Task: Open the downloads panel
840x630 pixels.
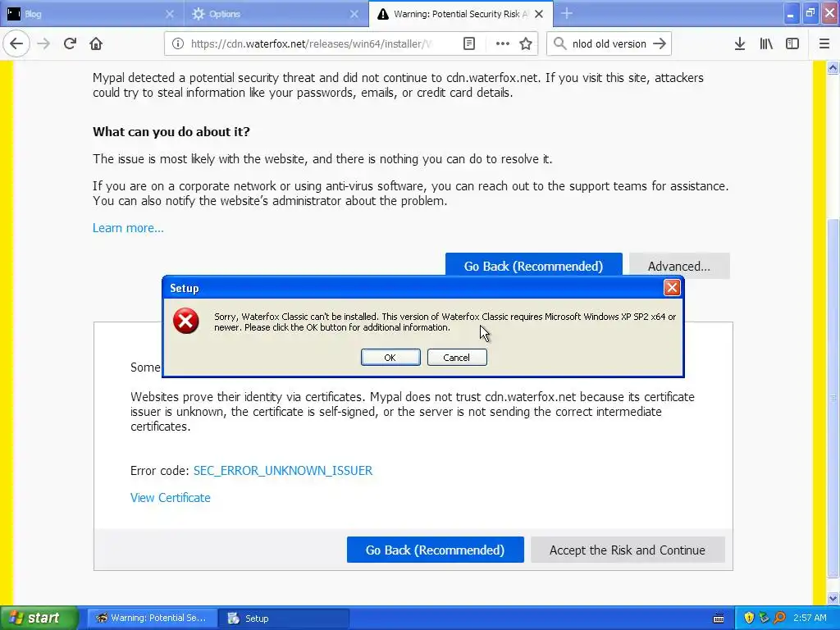Action: [740, 44]
